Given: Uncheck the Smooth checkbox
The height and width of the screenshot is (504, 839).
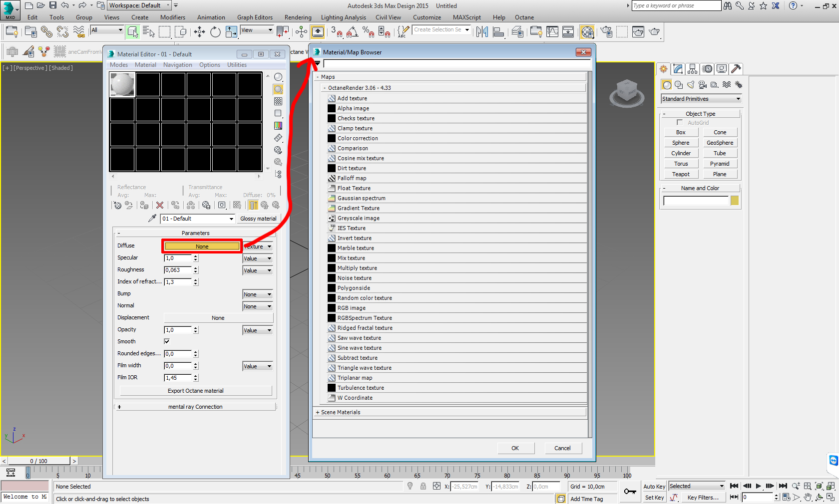Looking at the screenshot, I should coord(167,341).
